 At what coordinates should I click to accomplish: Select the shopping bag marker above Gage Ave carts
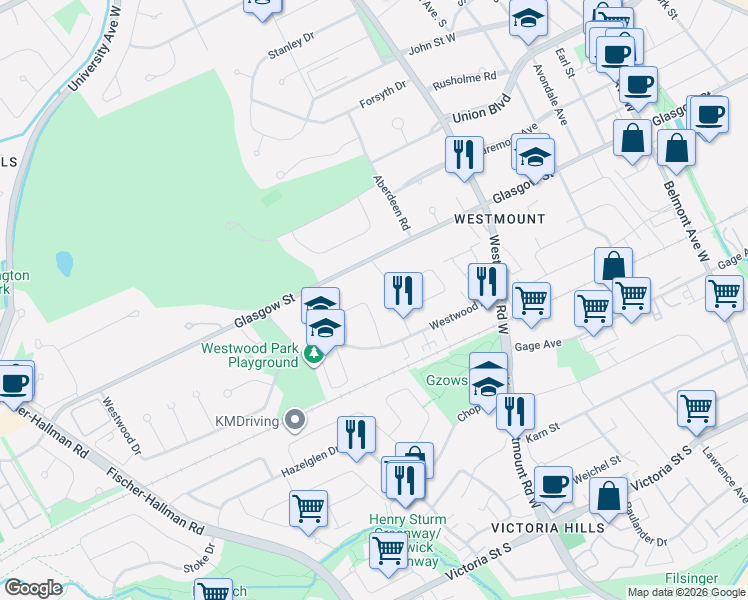pyautogui.click(x=613, y=265)
